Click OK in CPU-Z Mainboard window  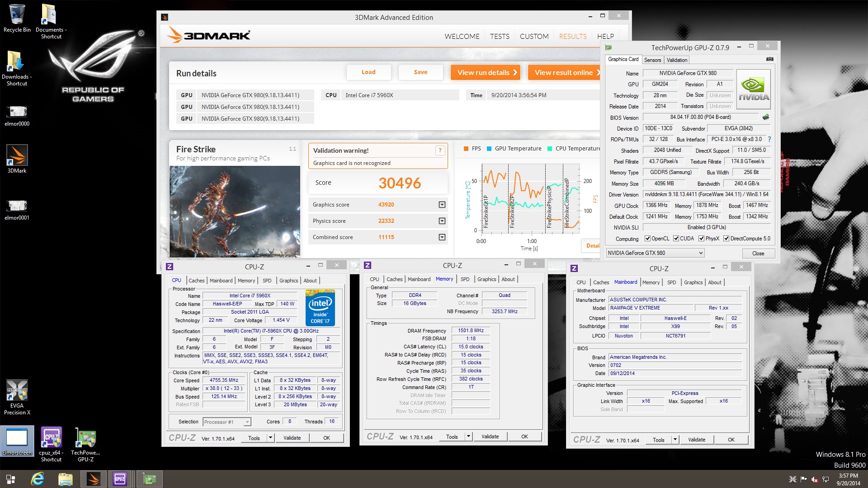[731, 440]
